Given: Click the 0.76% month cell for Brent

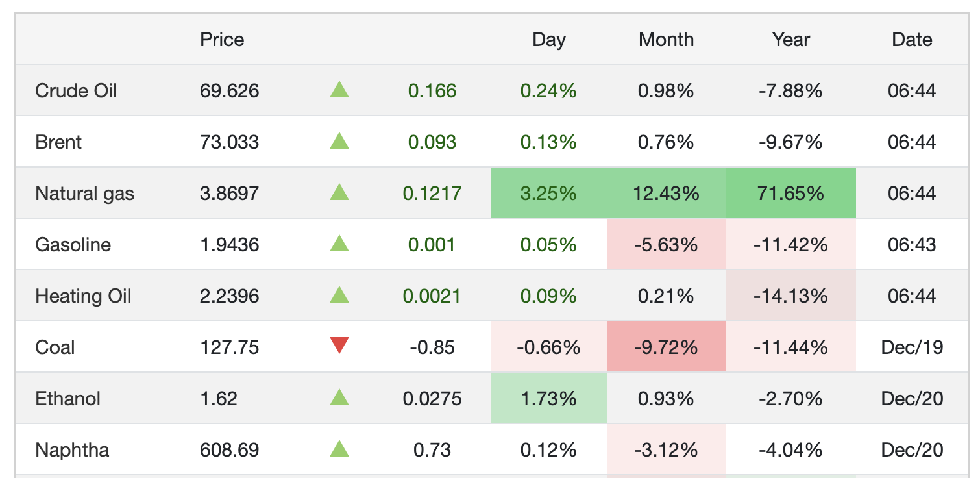Looking at the screenshot, I should coord(667,142).
